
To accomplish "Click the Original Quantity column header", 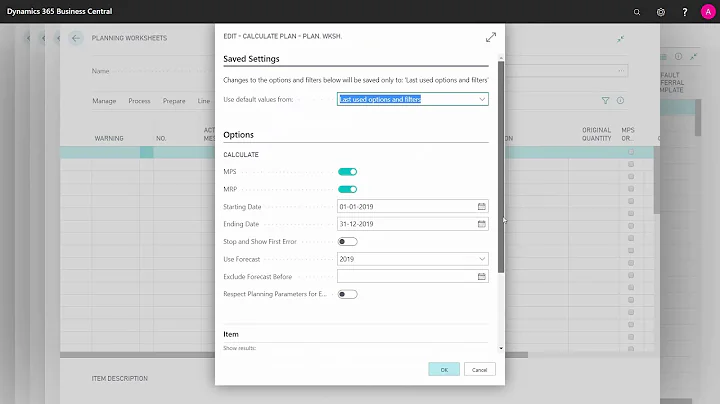I will click(596, 134).
